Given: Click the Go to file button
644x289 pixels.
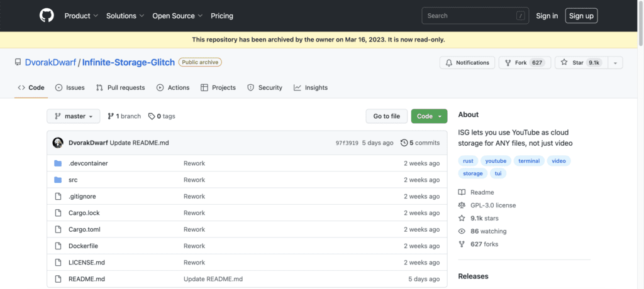Looking at the screenshot, I should coord(386,116).
